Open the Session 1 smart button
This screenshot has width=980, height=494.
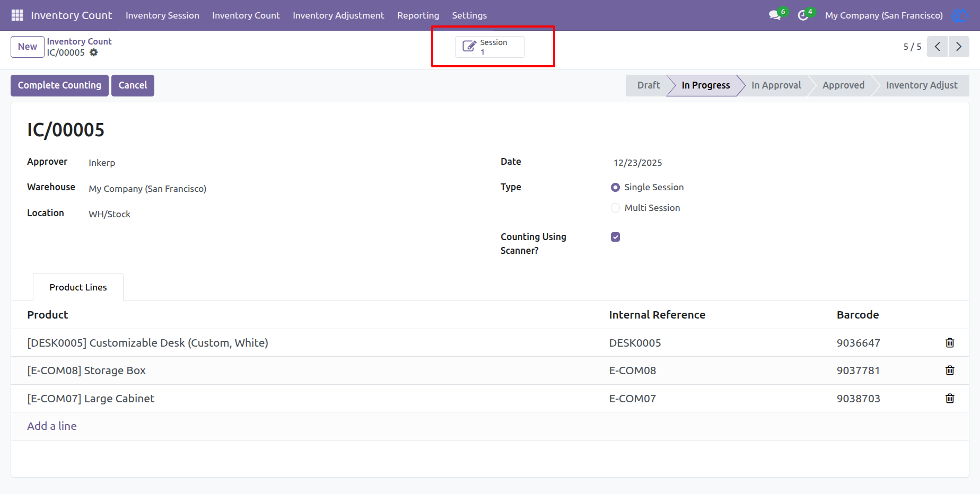tap(490, 47)
